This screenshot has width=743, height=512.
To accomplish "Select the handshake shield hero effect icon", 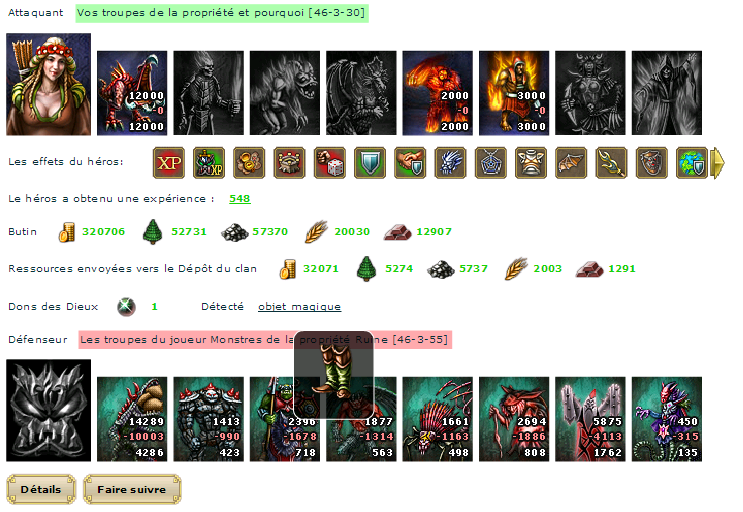I will [x=410, y=163].
